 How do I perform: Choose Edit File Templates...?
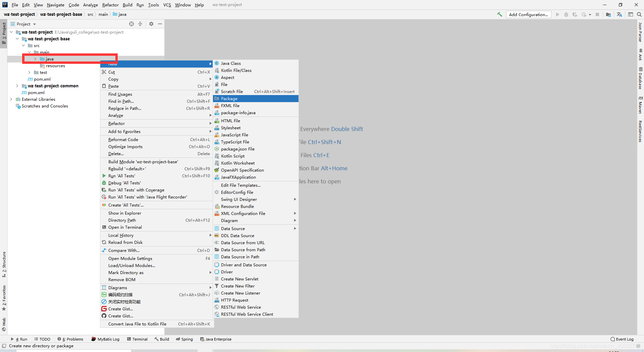[x=256, y=185]
